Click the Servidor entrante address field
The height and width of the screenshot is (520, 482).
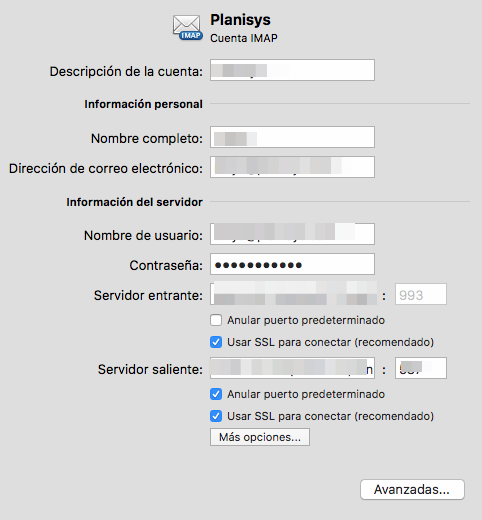point(293,294)
